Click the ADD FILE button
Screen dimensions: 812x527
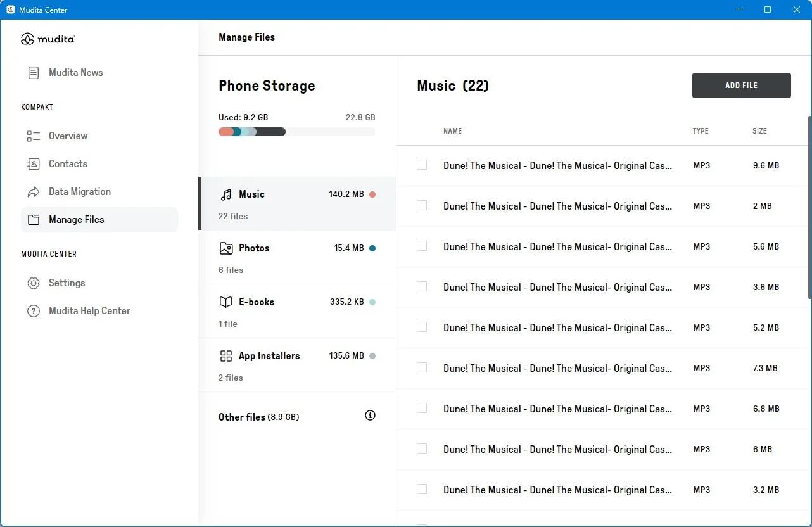(x=741, y=85)
